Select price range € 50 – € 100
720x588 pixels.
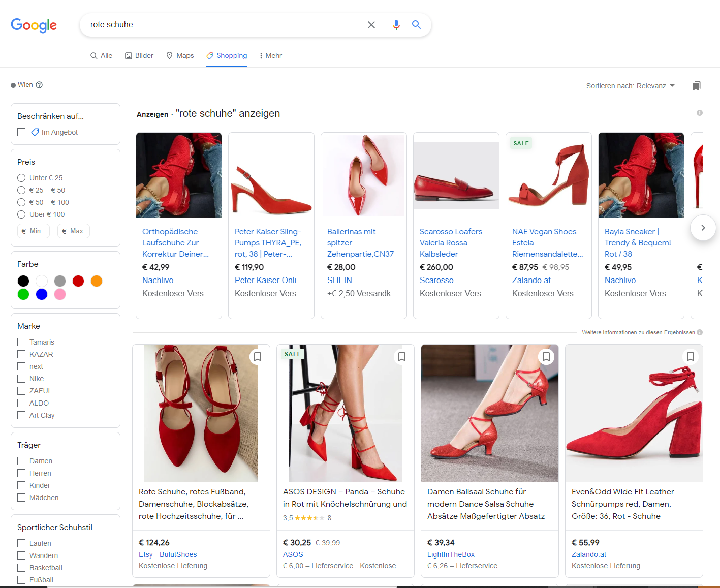point(21,202)
